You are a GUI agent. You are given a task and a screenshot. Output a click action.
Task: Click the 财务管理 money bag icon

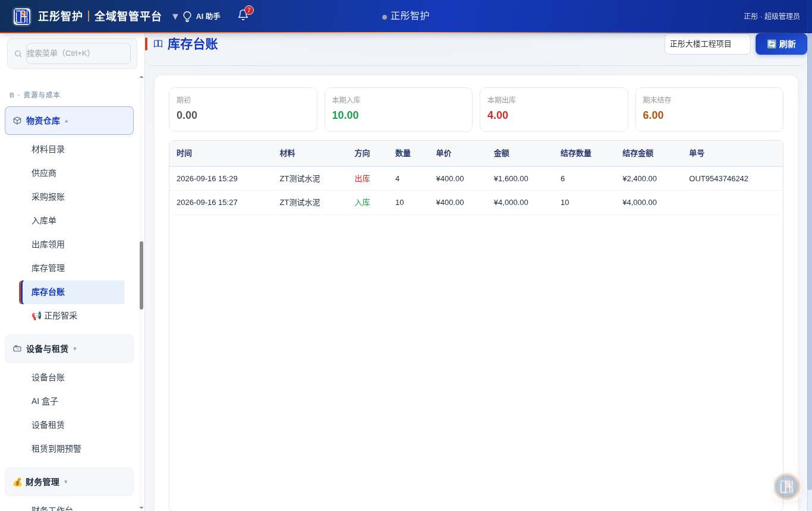pos(17,482)
